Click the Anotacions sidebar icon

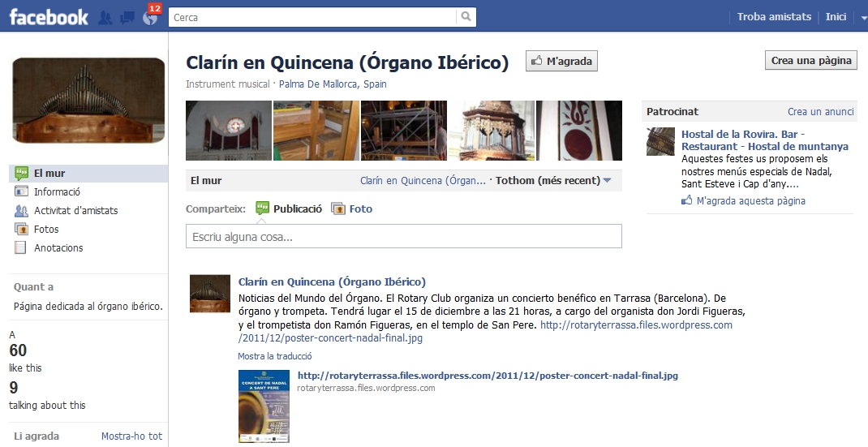click(x=21, y=247)
